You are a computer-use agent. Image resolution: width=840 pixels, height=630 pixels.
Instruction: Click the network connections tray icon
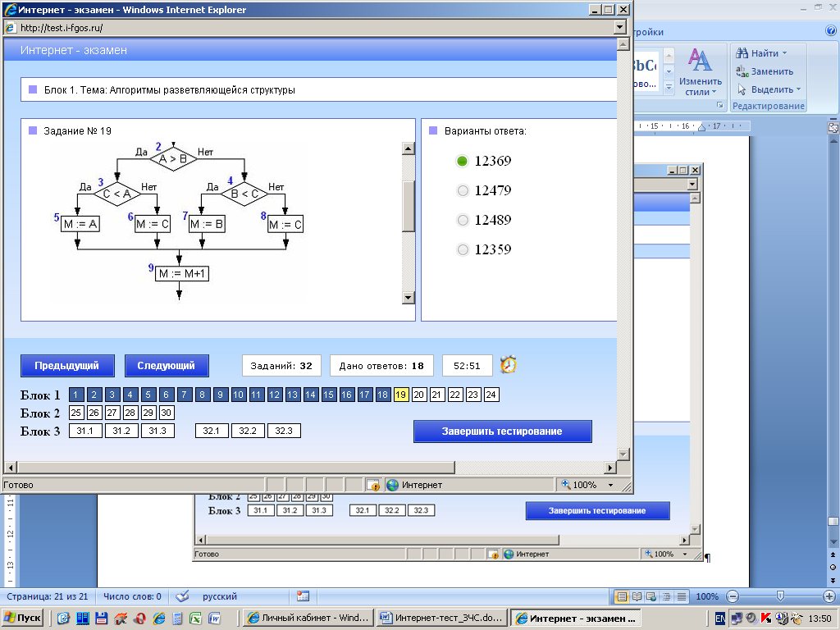pos(737,619)
